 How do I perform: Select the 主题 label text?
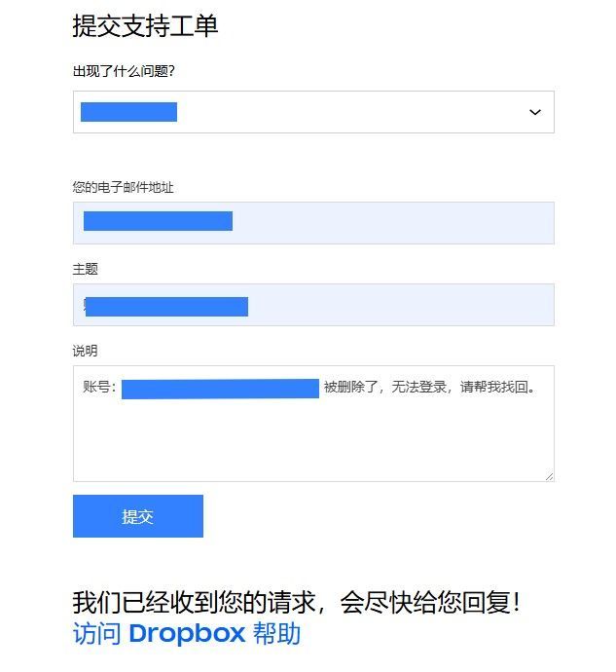pyautogui.click(x=85, y=269)
